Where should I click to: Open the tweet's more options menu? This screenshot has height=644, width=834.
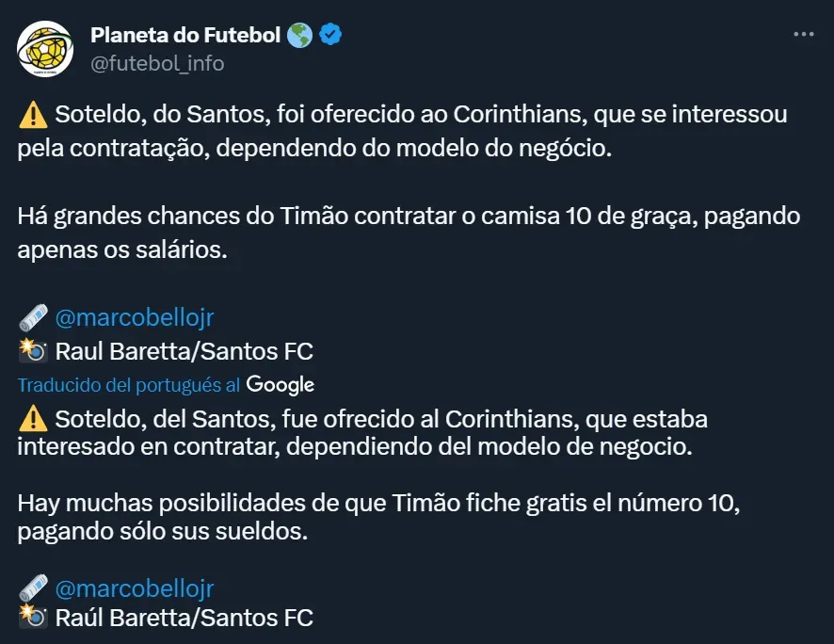803,35
